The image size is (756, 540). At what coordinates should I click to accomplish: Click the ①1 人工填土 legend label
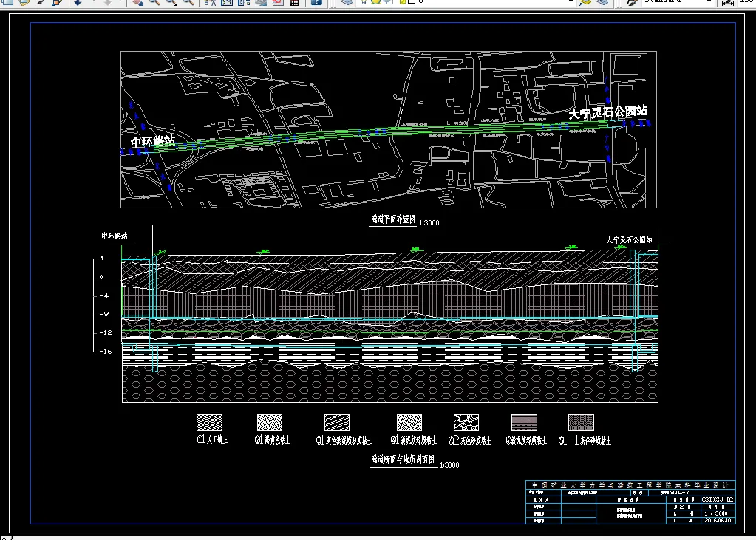[x=212, y=440]
